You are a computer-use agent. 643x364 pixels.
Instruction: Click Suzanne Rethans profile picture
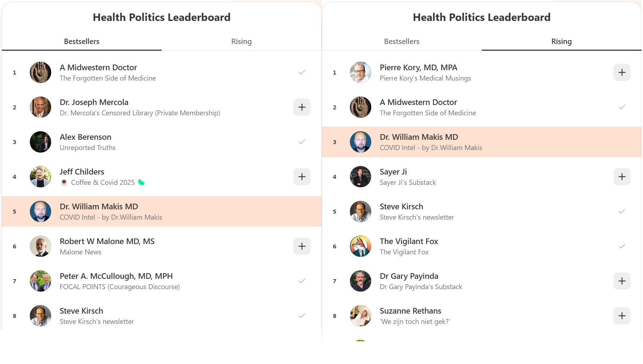(360, 316)
